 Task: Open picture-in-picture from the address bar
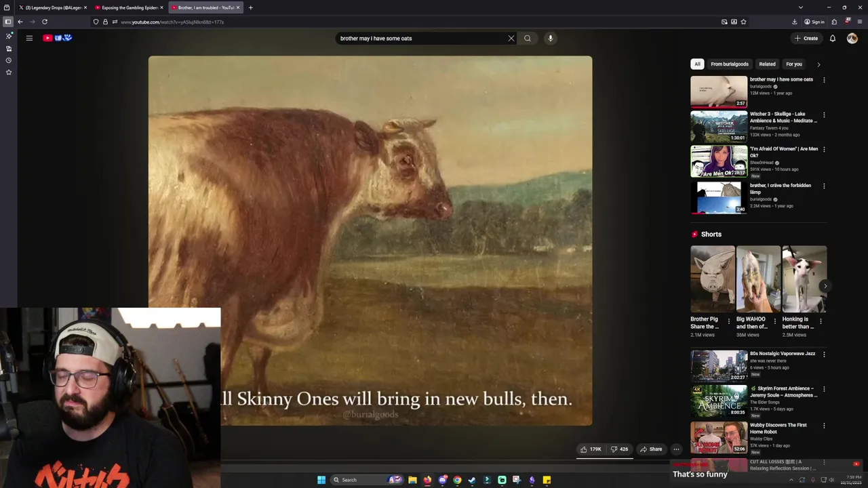coord(724,22)
